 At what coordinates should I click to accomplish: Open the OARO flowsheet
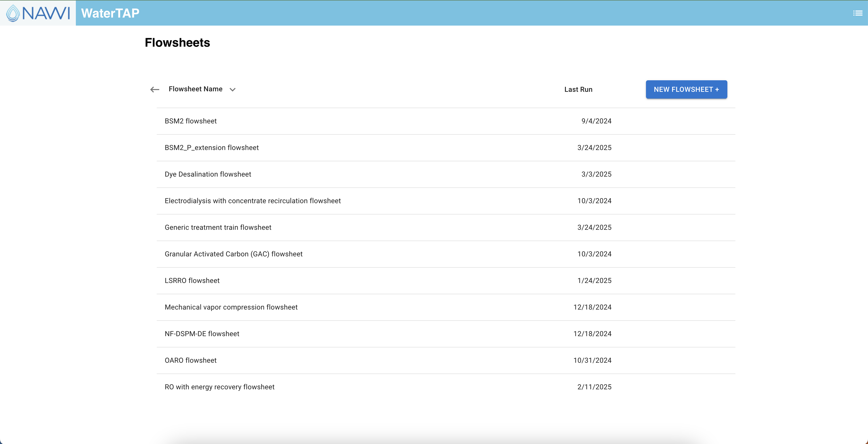[x=446, y=360]
